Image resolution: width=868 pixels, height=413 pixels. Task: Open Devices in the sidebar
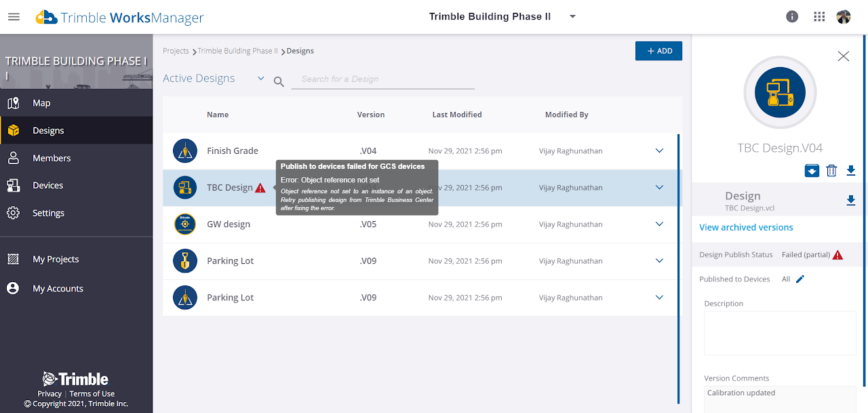(76, 185)
